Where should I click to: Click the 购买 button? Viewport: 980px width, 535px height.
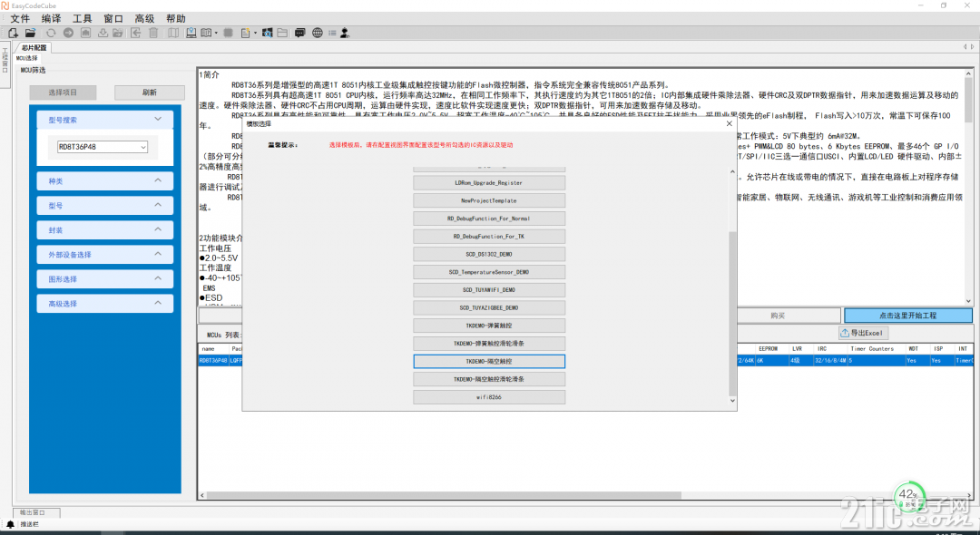[x=778, y=316]
